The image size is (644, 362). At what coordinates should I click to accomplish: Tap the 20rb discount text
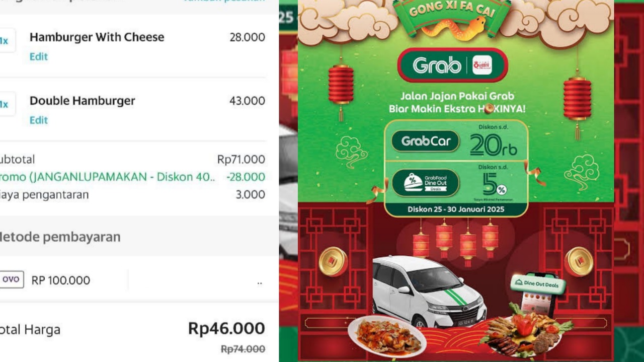click(494, 146)
